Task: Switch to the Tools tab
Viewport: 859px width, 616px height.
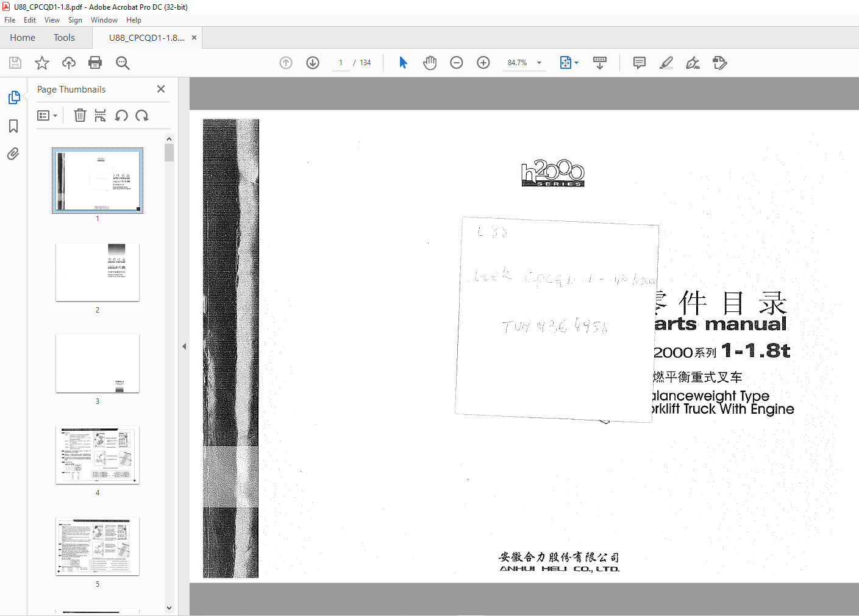Action: click(64, 38)
